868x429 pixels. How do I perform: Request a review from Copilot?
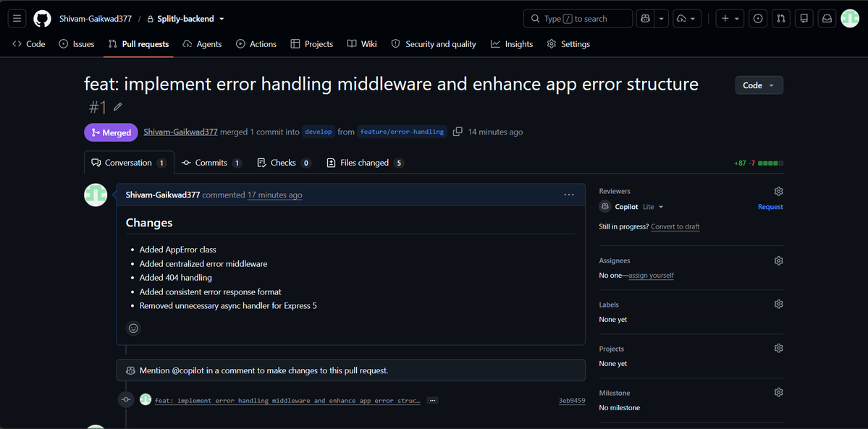770,206
